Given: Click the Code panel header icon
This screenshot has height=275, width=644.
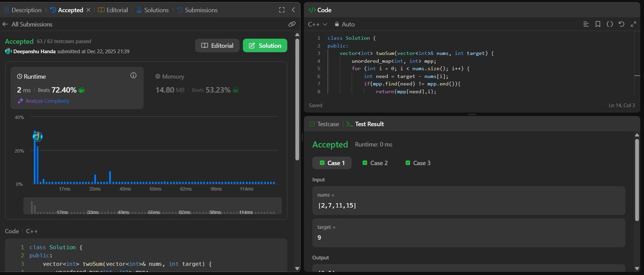Looking at the screenshot, I should 312,10.
